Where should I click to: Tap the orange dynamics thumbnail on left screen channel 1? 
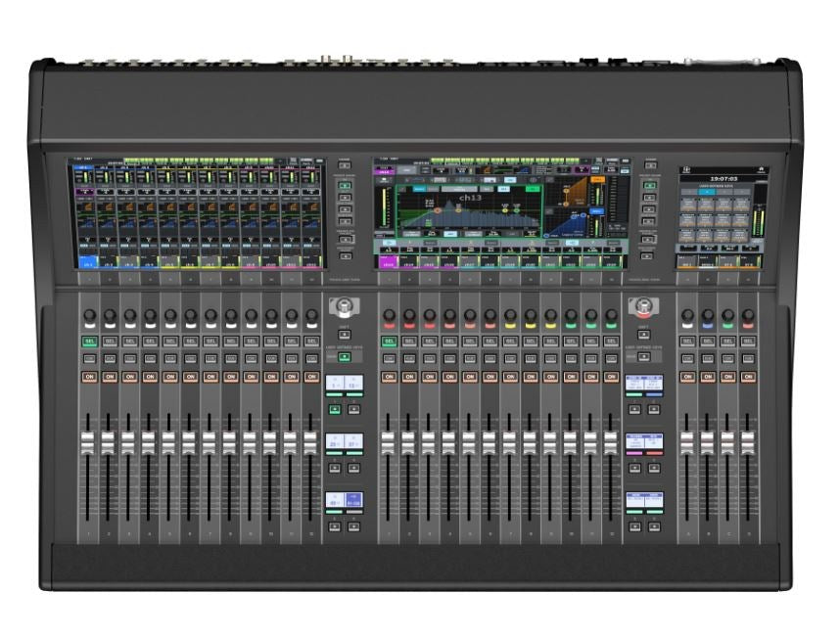click(x=88, y=206)
